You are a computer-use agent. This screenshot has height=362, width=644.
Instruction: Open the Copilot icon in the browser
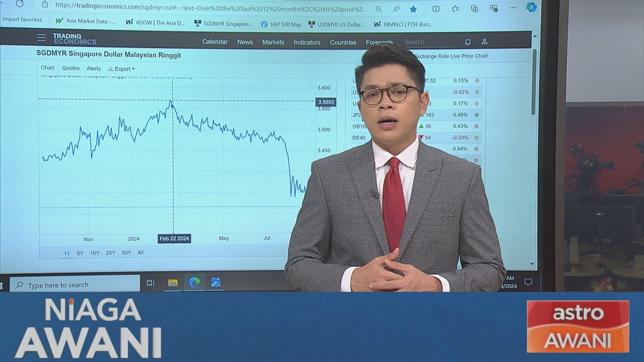[x=531, y=7]
